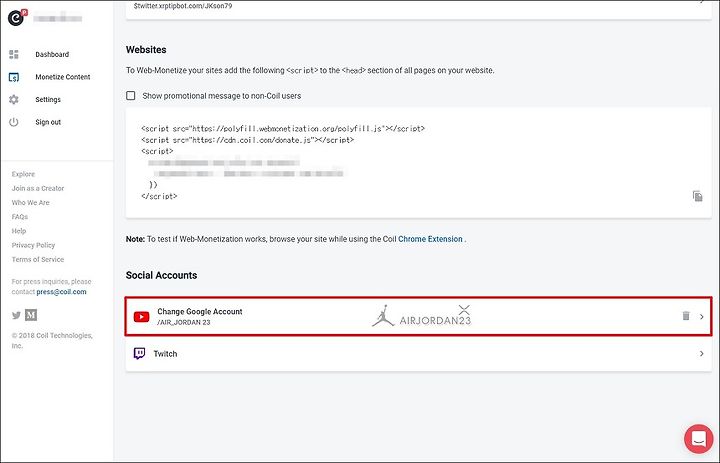The height and width of the screenshot is (463, 720).
Task: Click the Dashboard grid icon
Action: [14, 54]
